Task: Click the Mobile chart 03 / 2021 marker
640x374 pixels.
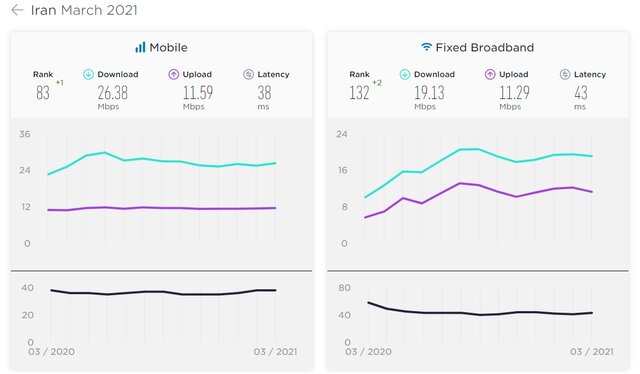Action: tap(276, 352)
